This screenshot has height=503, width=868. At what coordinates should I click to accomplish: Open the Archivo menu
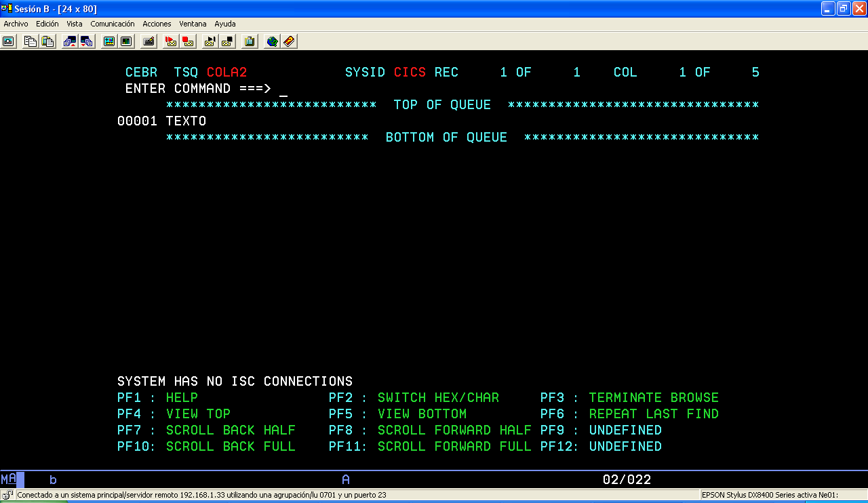16,23
